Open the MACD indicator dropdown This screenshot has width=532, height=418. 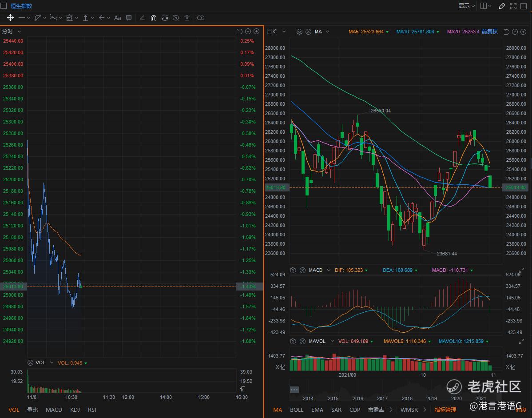coord(329,270)
